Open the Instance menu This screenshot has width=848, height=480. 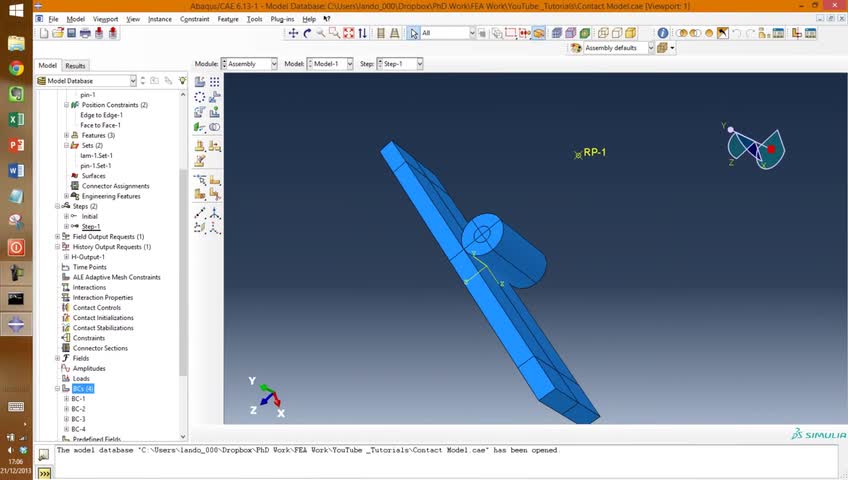tap(160, 19)
